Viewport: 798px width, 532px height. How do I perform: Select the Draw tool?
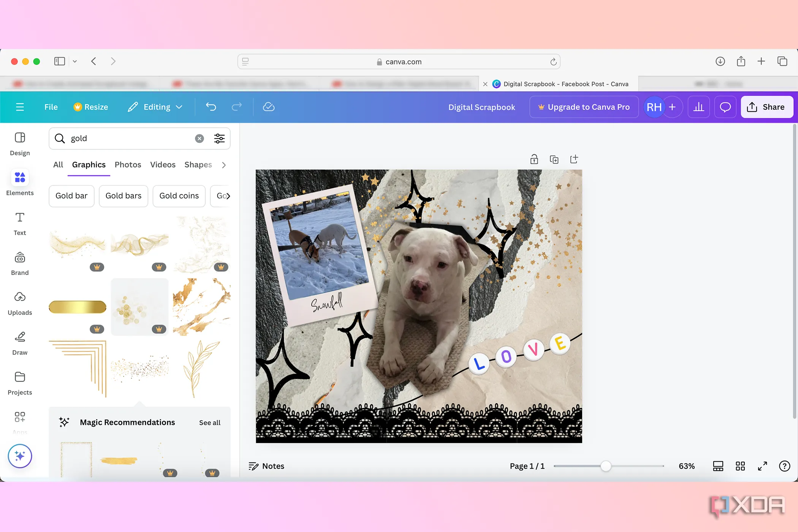tap(20, 343)
